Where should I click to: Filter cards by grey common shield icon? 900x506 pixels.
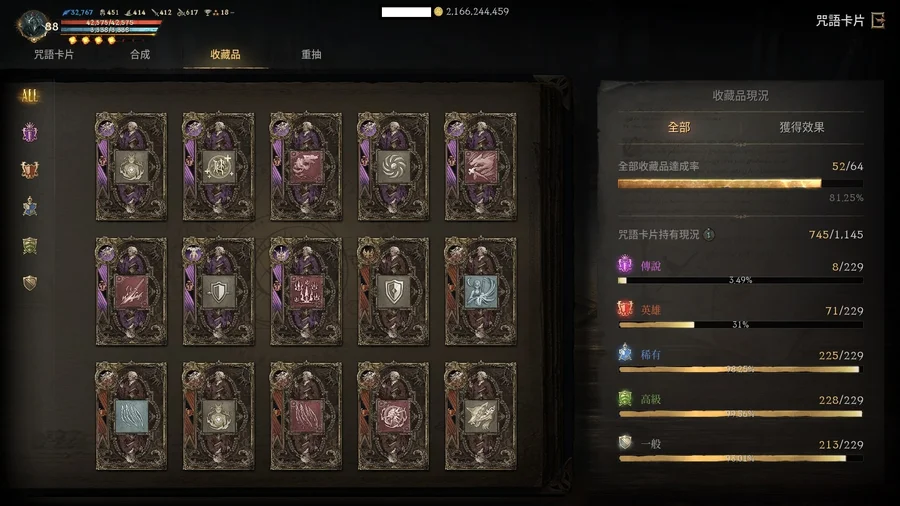[x=30, y=282]
